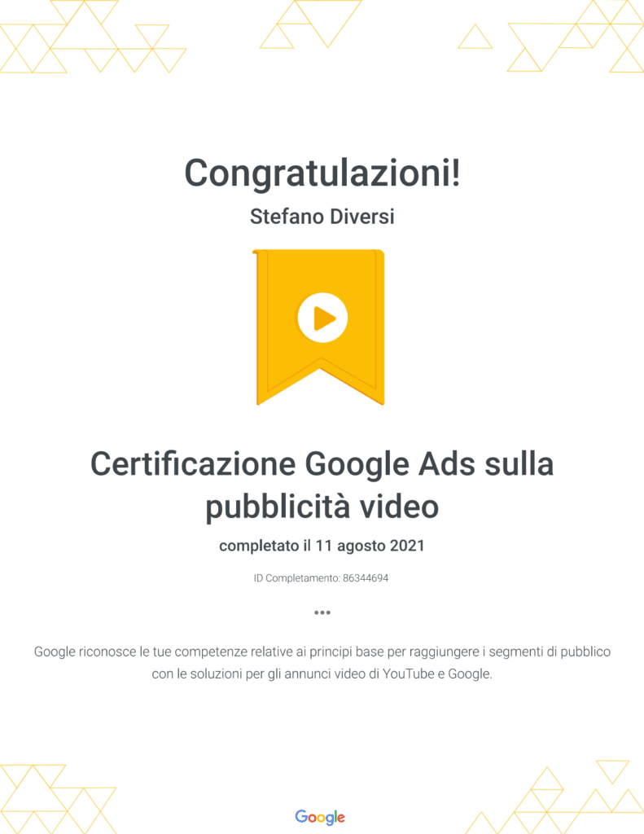Click the text pubblicità video
The image size is (644, 834).
click(322, 507)
